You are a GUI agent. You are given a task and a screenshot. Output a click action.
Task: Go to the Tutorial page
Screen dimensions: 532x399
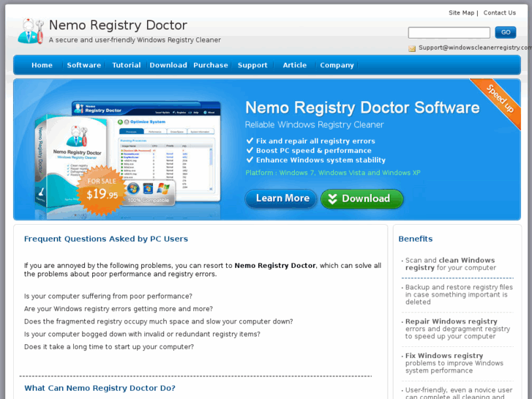point(127,65)
